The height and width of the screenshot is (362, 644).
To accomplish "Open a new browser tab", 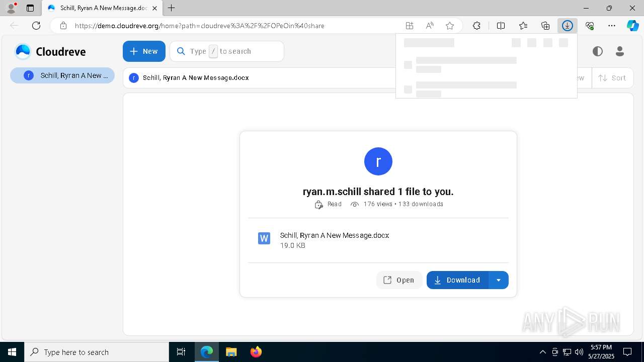I will (x=172, y=8).
